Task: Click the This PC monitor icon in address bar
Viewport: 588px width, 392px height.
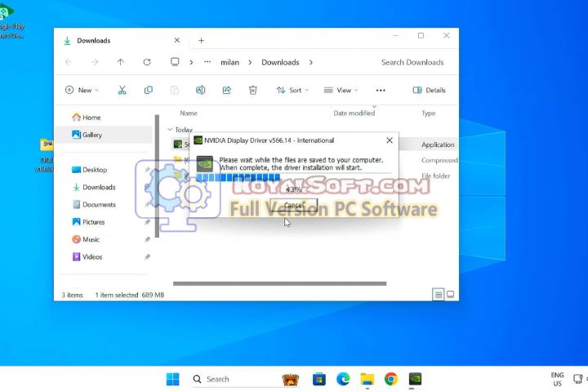Action: [175, 62]
